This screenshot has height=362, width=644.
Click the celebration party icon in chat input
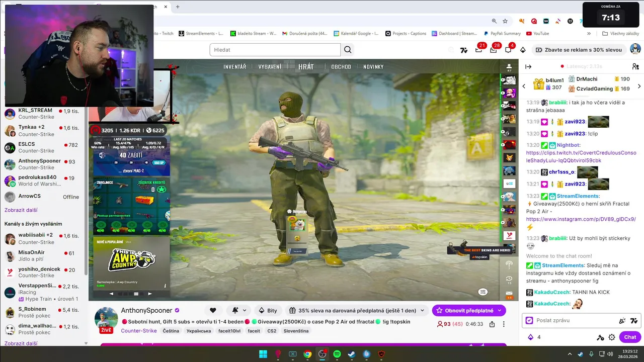pyautogui.click(x=622, y=321)
